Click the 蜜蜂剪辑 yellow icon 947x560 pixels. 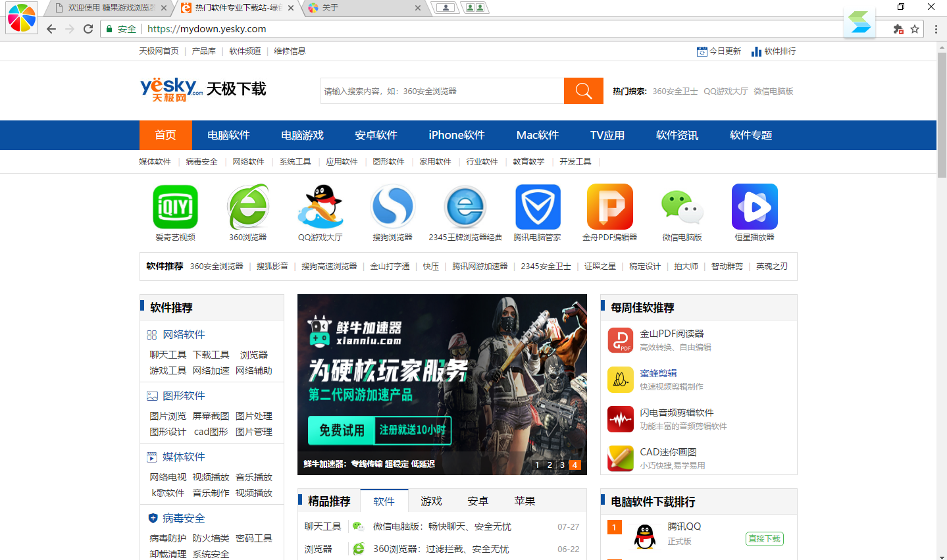pos(620,380)
